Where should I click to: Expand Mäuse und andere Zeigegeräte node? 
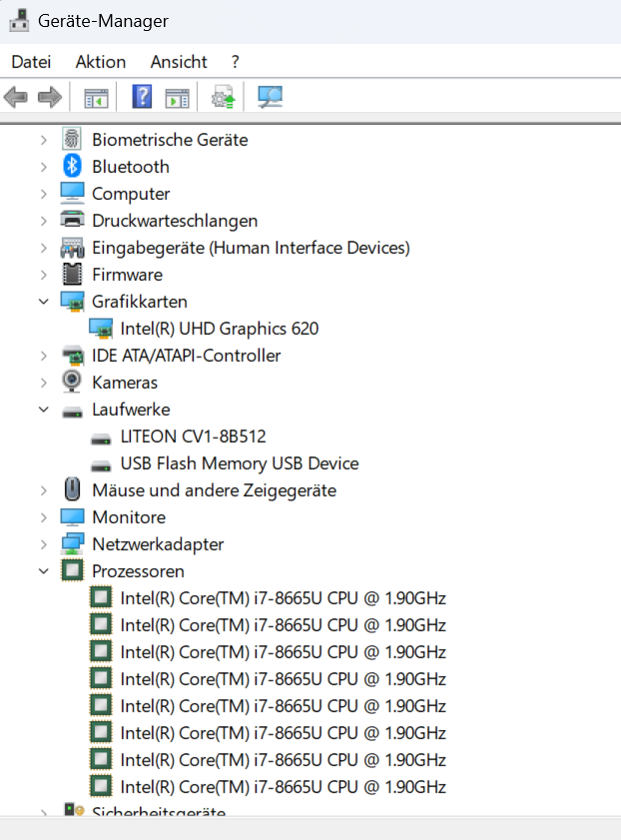43,490
